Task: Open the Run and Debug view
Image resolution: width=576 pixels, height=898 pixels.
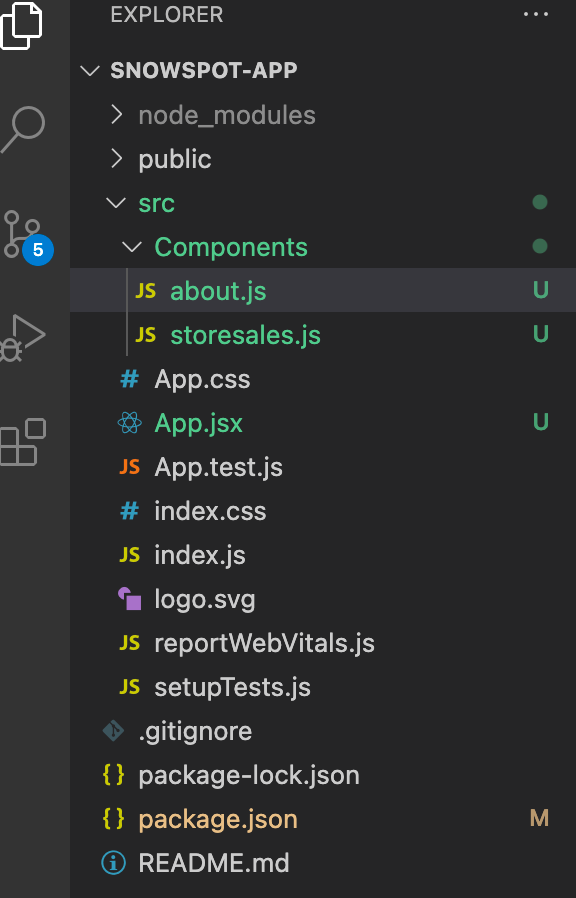Action: point(22,338)
